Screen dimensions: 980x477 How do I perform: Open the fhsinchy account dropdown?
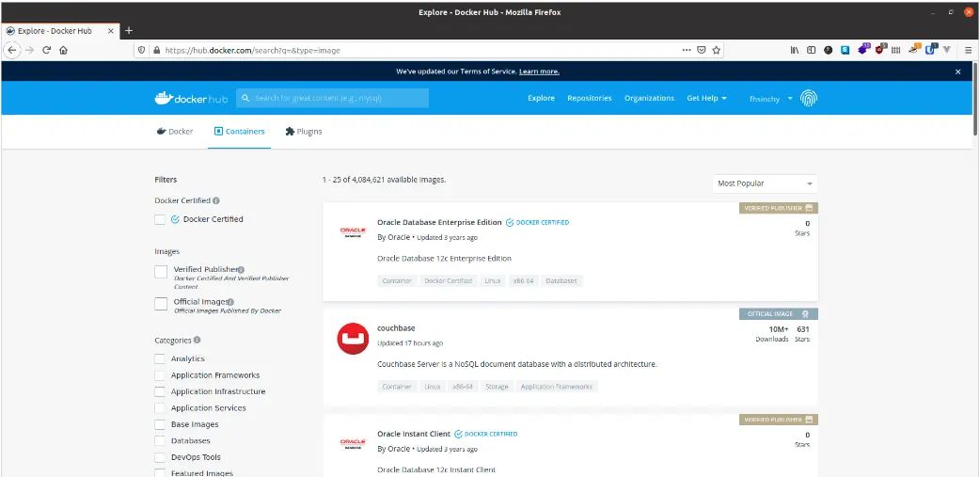click(770, 99)
